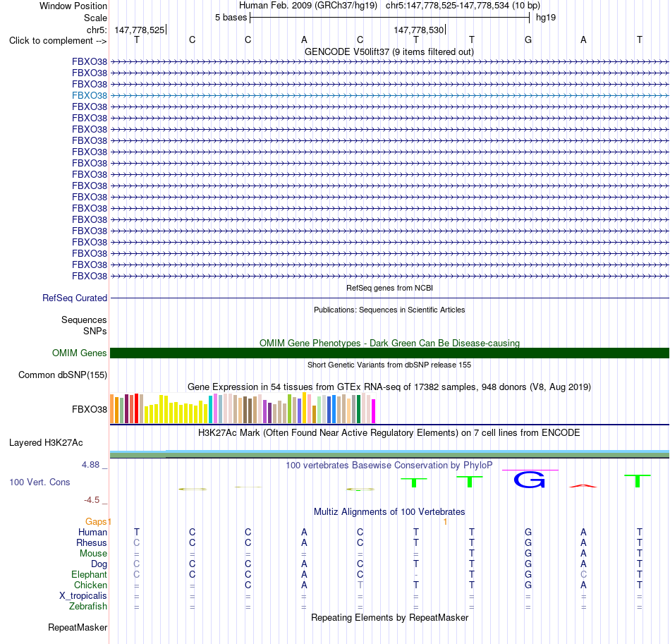Select the Dog alignment row label
This screenshot has height=644, width=670.
(99, 564)
